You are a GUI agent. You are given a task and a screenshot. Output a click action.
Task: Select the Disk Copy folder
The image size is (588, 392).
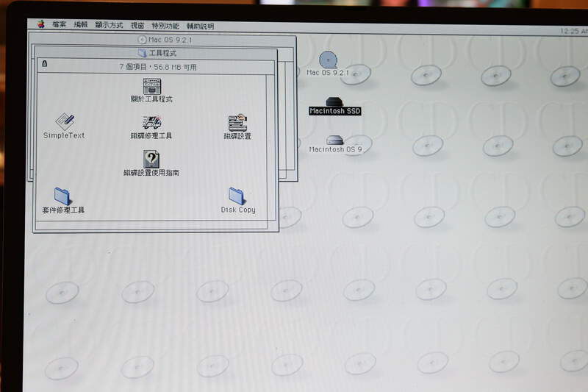[x=237, y=196]
